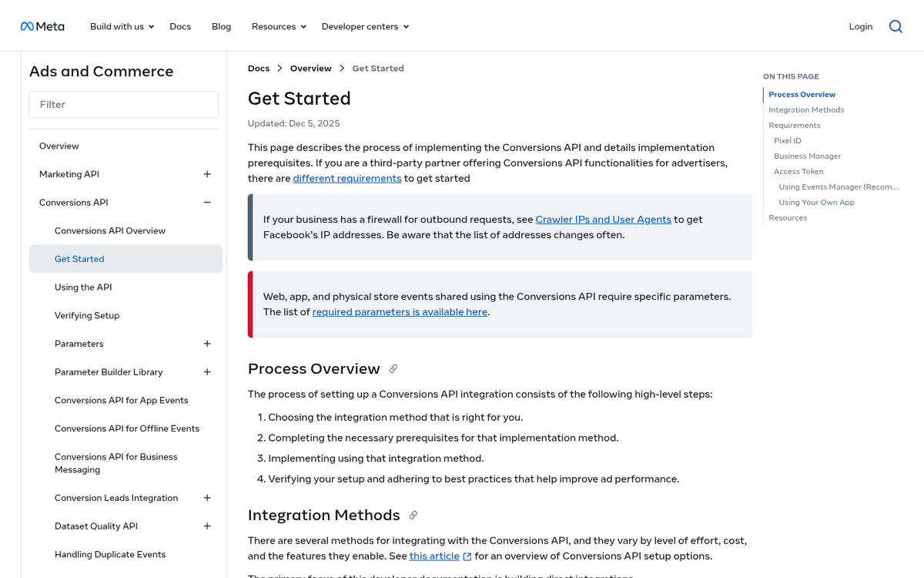Click the external link icon next to 'this article'
The image size is (924, 578).
point(467,556)
